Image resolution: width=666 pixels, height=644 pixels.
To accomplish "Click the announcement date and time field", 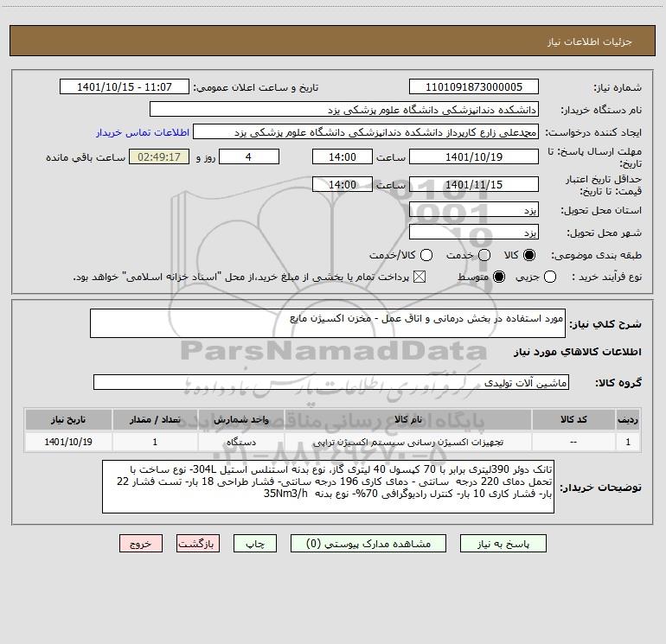I will point(125,86).
